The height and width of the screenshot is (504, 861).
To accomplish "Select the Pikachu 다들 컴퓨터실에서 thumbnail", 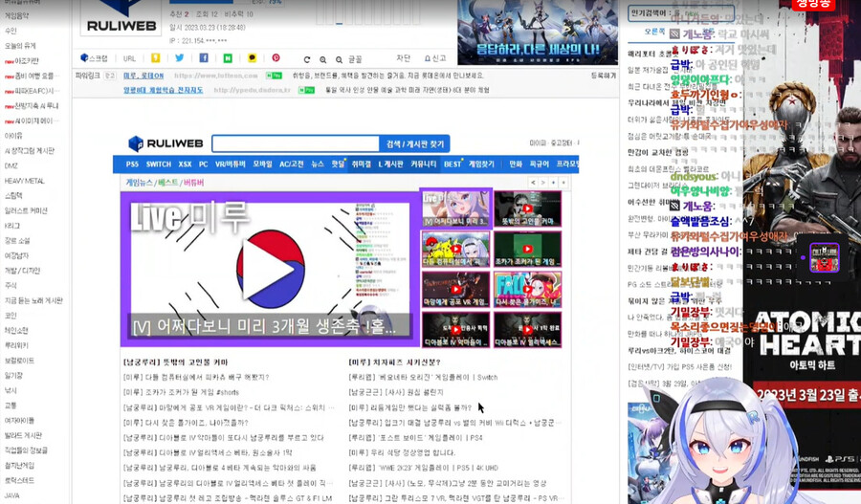I will tap(455, 249).
